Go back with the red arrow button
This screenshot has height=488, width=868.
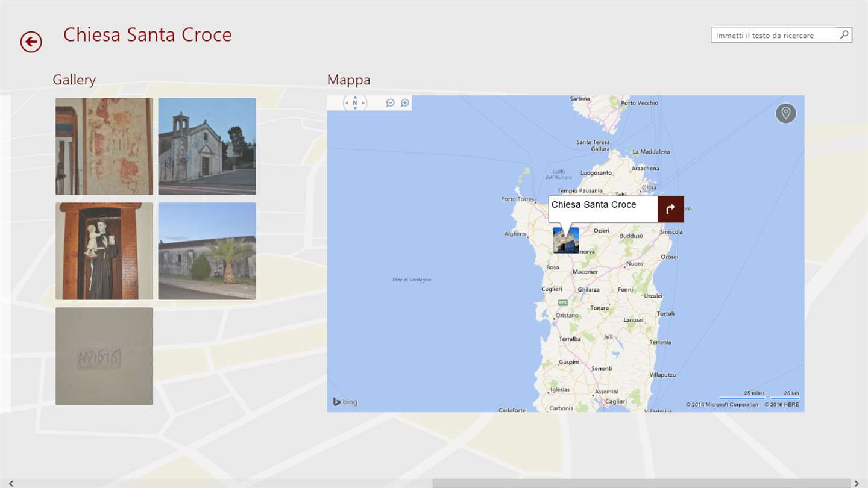point(31,42)
